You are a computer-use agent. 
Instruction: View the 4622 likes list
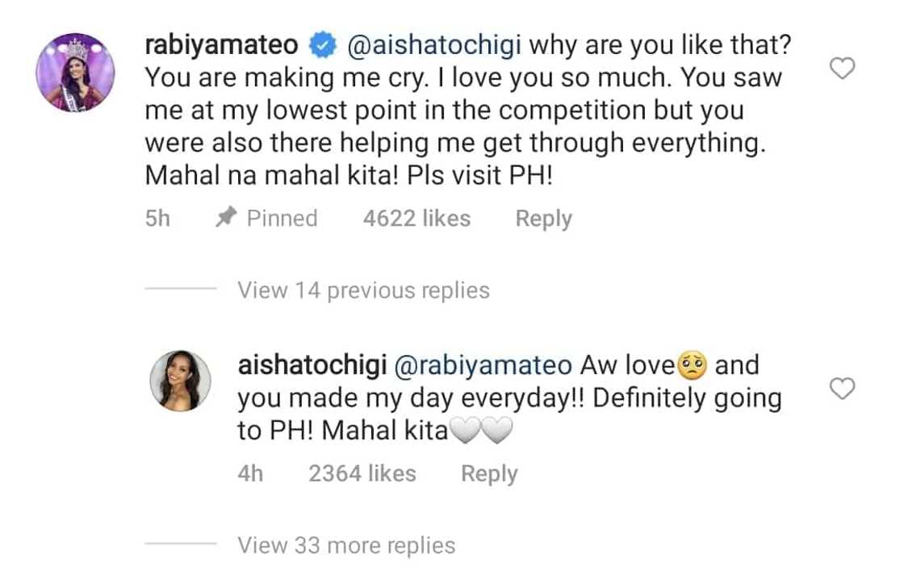[416, 219]
